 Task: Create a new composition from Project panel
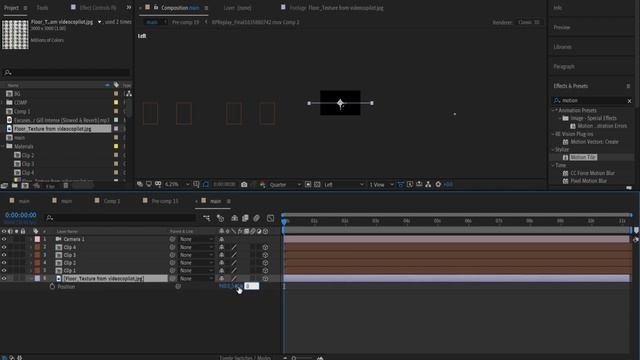[x=25, y=186]
